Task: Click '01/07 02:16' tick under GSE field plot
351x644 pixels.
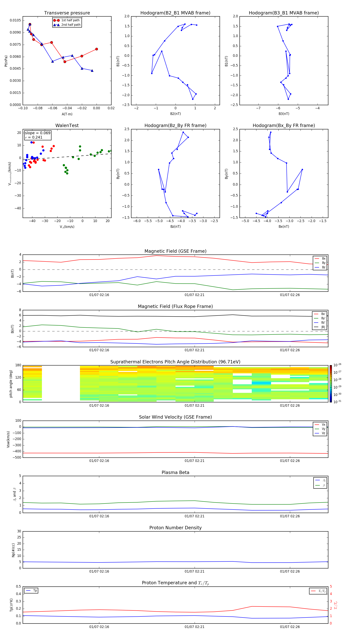Action: click(x=99, y=295)
